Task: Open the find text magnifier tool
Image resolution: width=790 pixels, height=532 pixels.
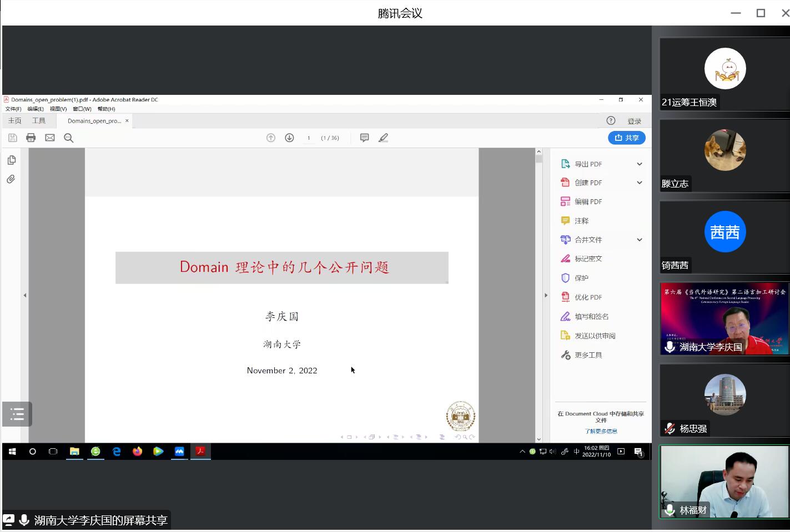Action: coord(69,138)
